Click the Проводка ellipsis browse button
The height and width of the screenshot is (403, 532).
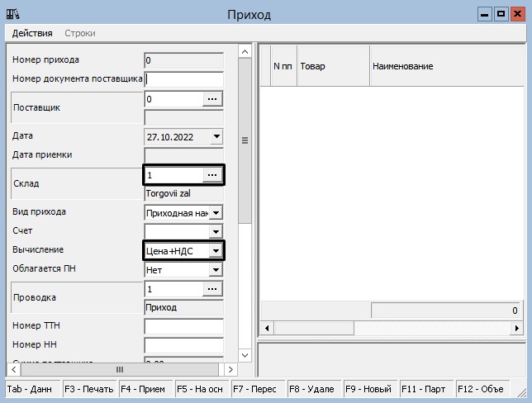[213, 289]
